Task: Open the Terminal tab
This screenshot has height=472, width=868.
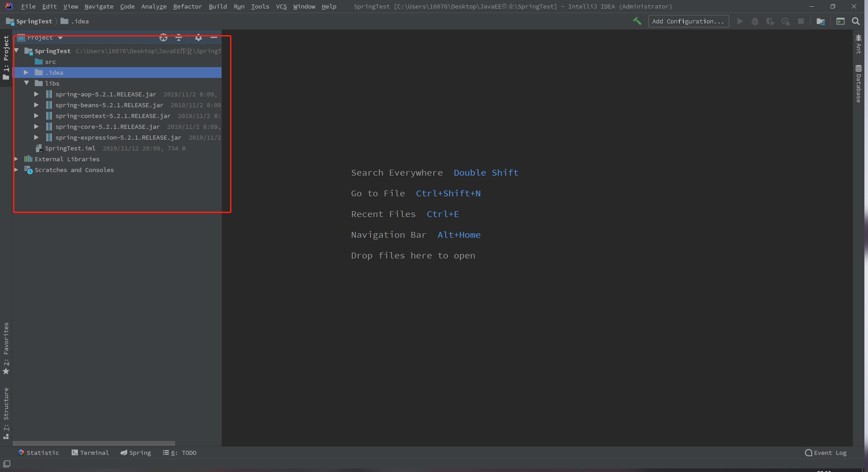Action: [90, 453]
